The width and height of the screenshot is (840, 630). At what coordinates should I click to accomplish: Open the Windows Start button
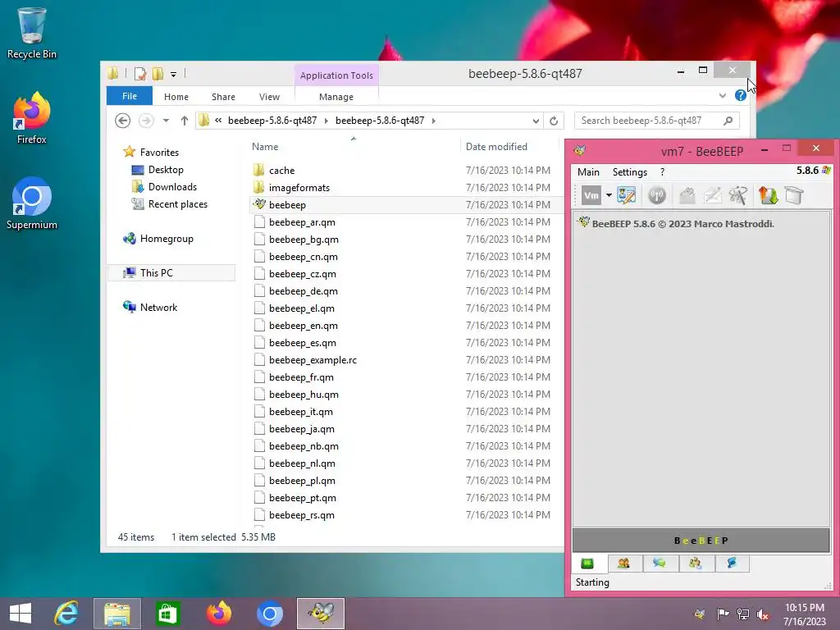tap(21, 614)
